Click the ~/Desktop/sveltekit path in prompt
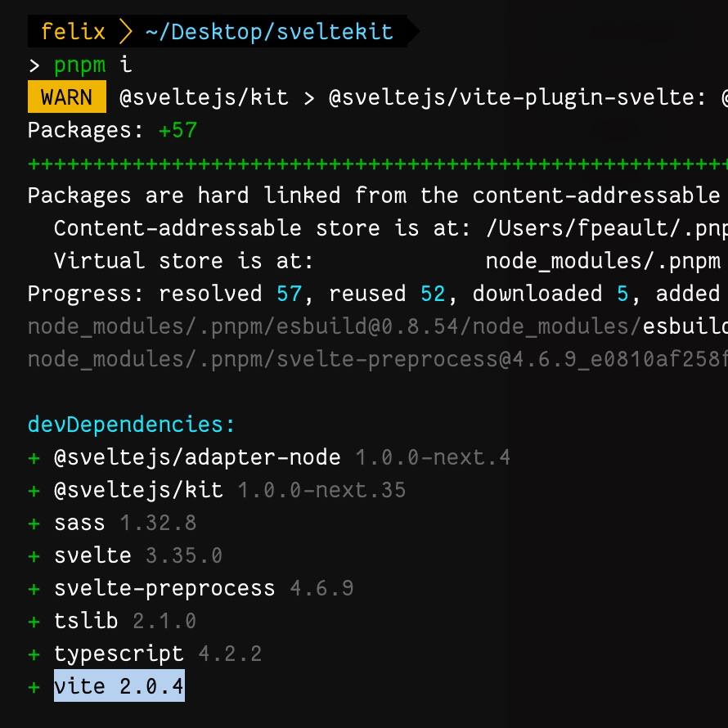Viewport: 728px width, 728px height. pyautogui.click(x=269, y=32)
